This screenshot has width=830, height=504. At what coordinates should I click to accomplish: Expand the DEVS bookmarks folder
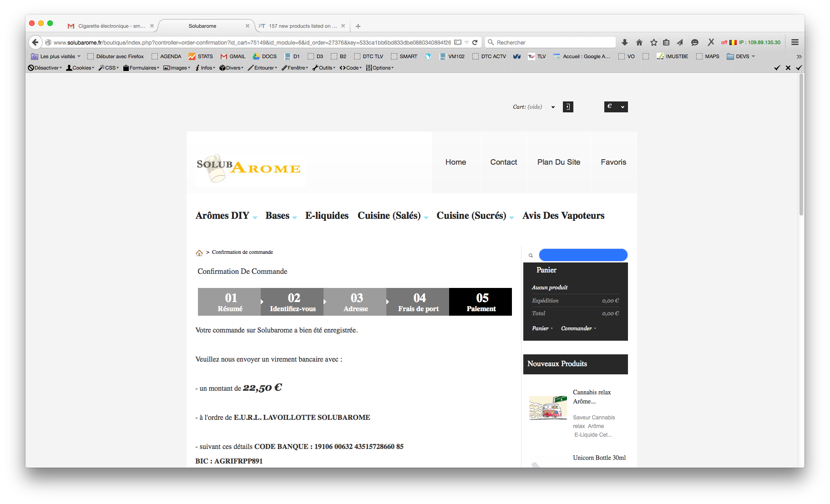coord(741,56)
